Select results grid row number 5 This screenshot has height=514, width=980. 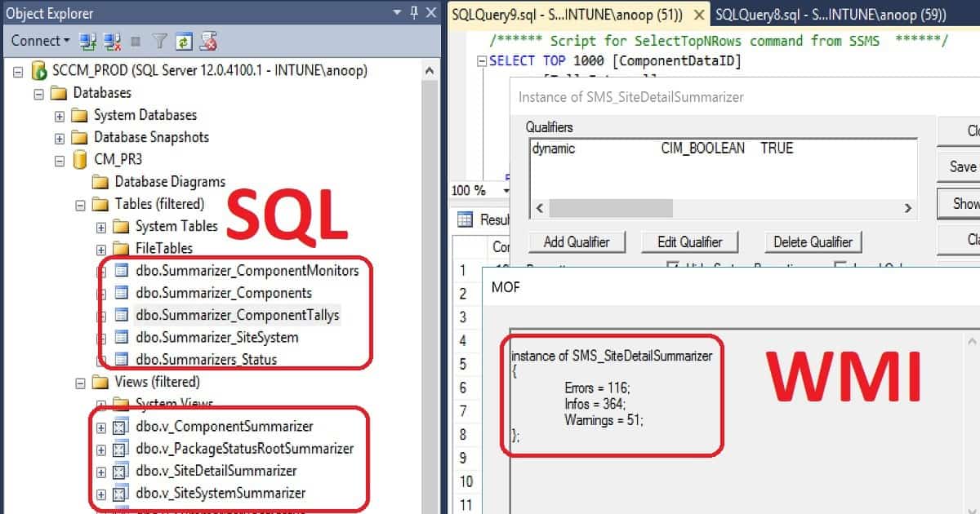tap(464, 364)
